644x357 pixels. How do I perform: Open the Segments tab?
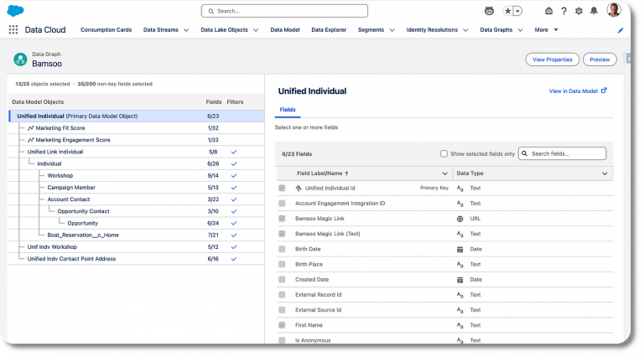(x=371, y=30)
